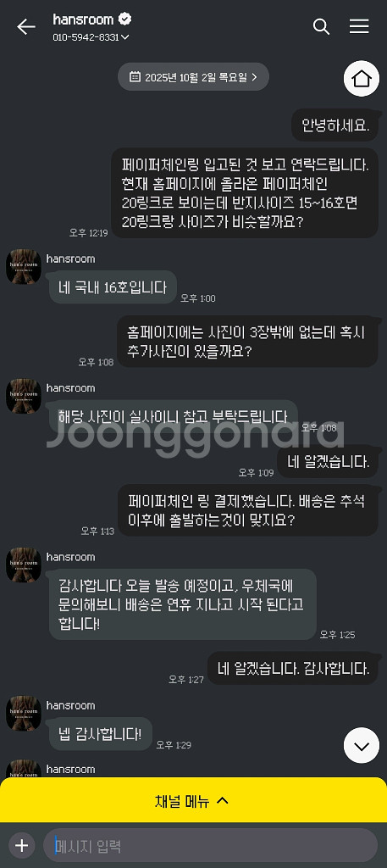The image size is (387, 868).
Task: Tap verified badge next to hansroom
Action: pyautogui.click(x=125, y=19)
